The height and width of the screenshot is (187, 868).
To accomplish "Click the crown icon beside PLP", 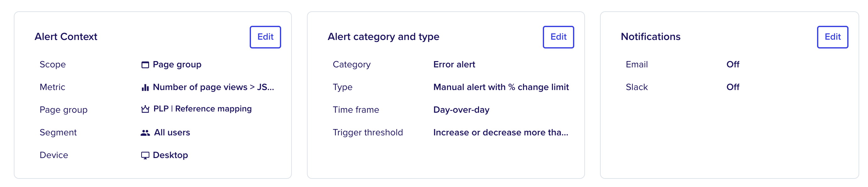I will pos(145,109).
